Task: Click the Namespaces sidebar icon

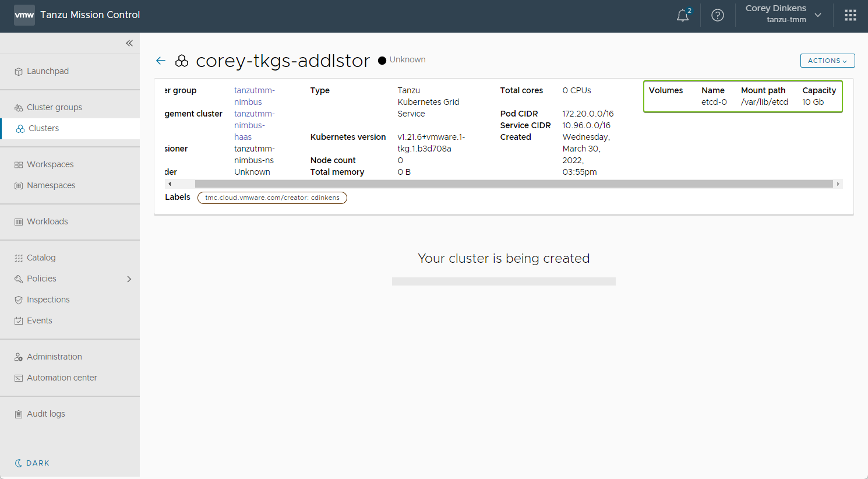Action: pyautogui.click(x=19, y=186)
